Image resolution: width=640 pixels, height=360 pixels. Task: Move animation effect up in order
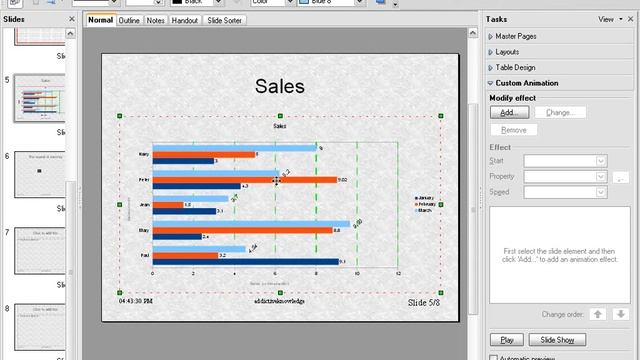tap(598, 314)
